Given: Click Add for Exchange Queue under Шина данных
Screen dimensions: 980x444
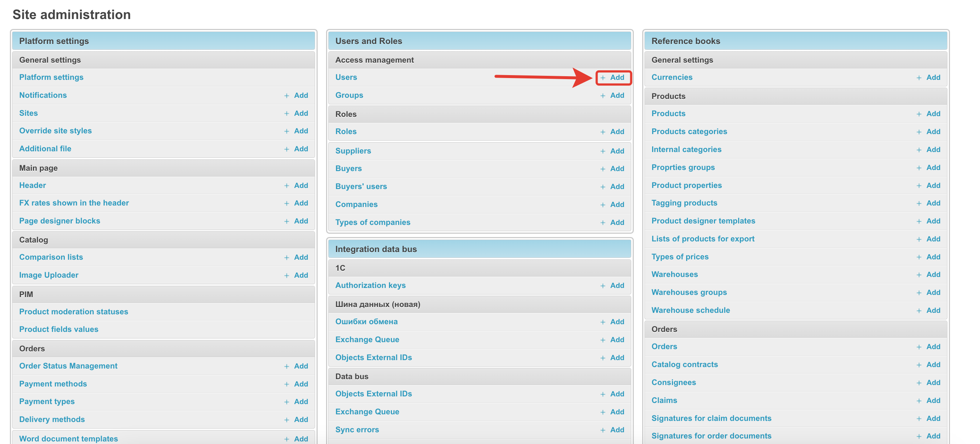Looking at the screenshot, I should click(617, 340).
